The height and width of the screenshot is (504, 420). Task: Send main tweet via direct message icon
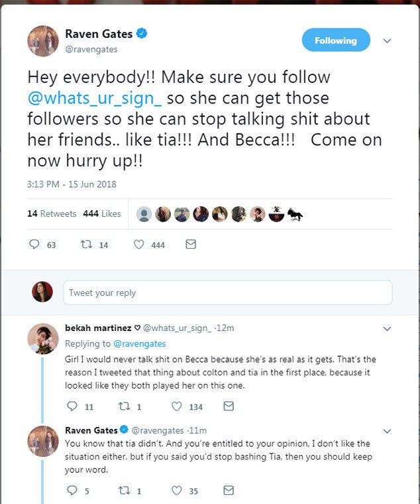191,245
